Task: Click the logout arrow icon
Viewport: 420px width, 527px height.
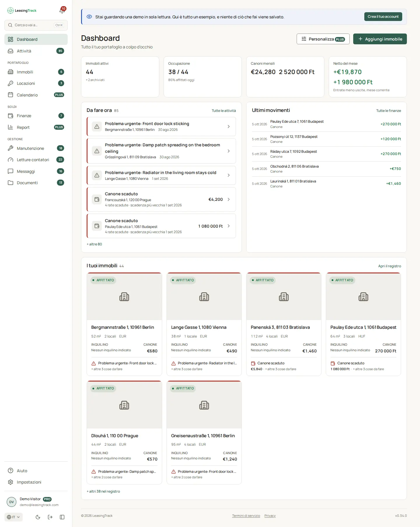Action: [50, 517]
